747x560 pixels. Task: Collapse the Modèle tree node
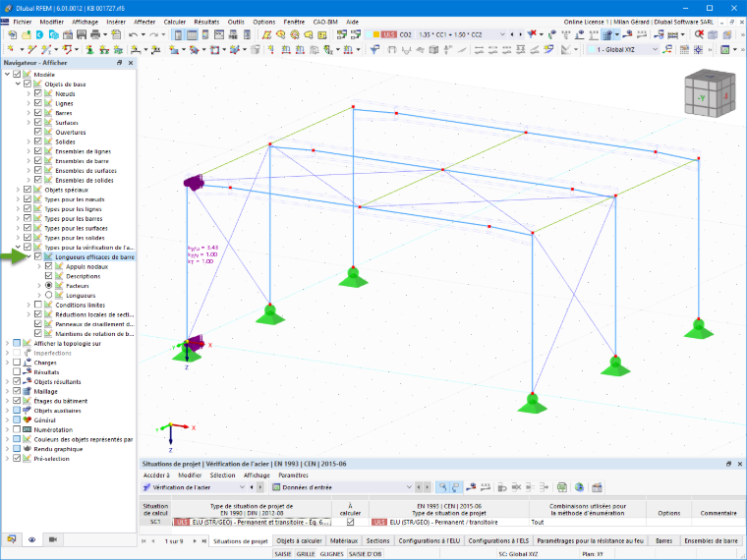coord(7,75)
